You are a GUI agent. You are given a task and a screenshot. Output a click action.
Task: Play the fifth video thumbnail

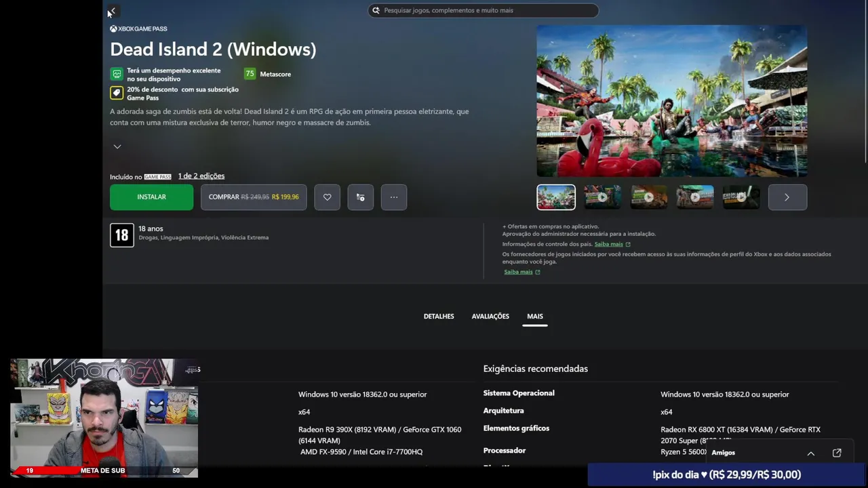pos(741,197)
